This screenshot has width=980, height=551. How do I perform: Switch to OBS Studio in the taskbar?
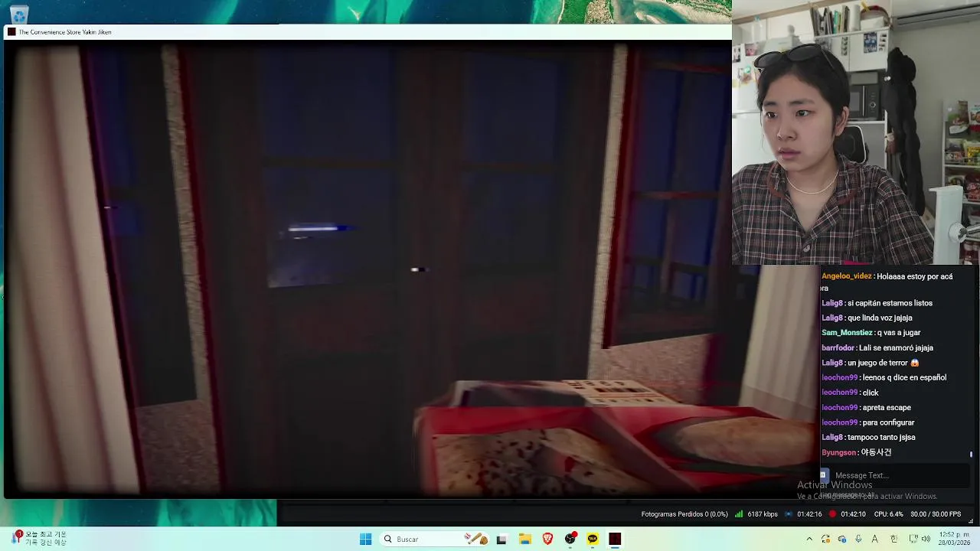coord(570,539)
